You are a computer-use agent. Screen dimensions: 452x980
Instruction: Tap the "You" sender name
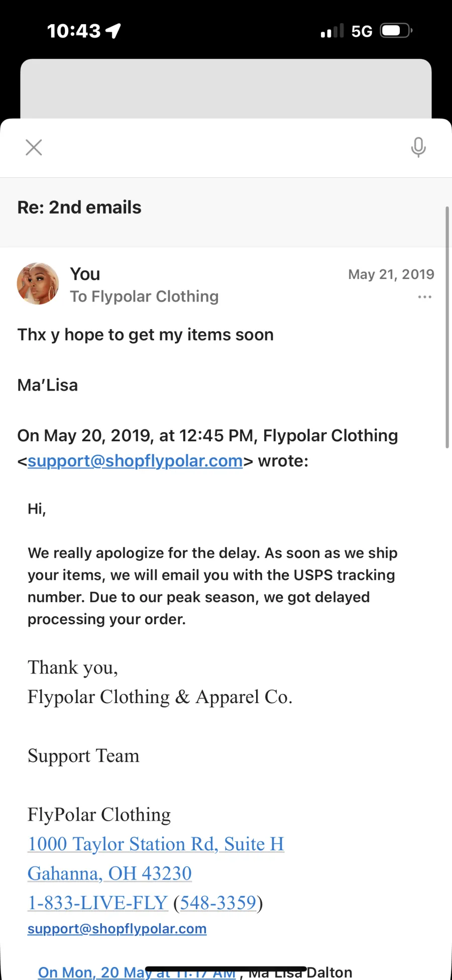coord(85,274)
